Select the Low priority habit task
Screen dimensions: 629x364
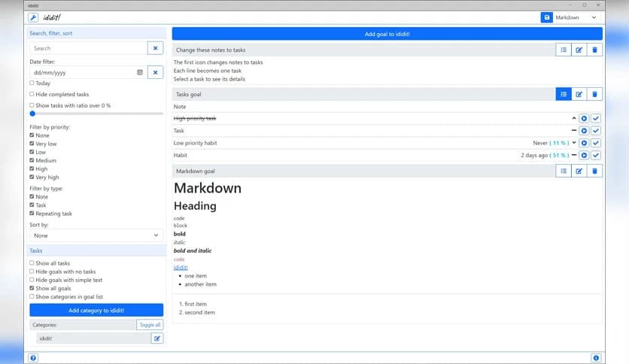coord(196,143)
